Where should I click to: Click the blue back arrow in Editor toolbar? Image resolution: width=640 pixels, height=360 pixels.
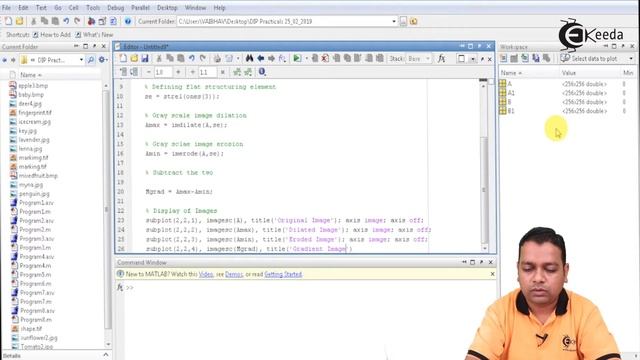(260, 59)
